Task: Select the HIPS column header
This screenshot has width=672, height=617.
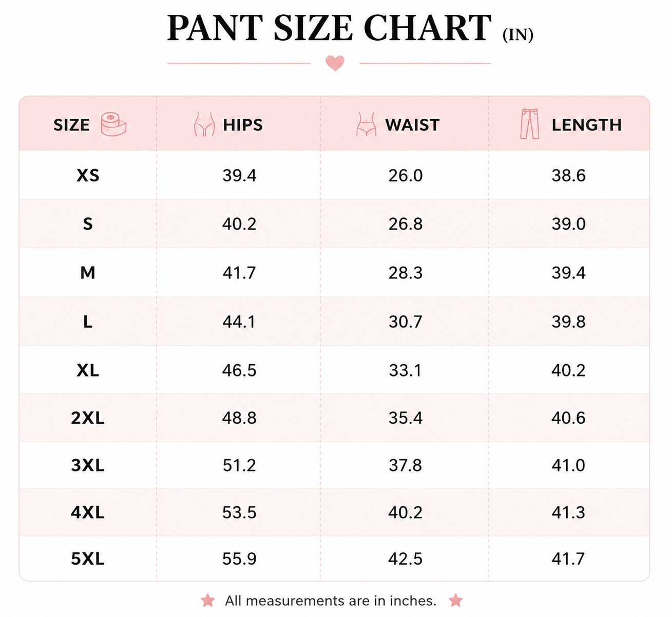Action: coord(243,125)
